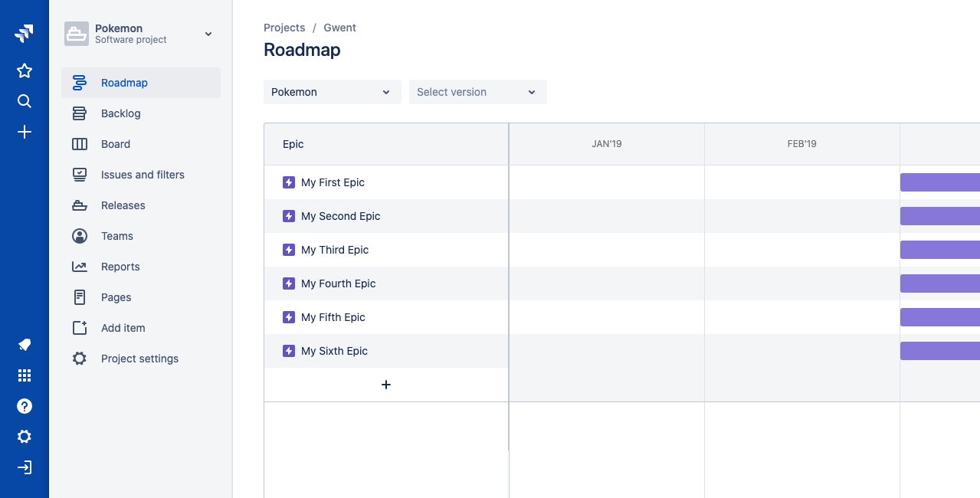
Task: Click the settings gear in the dark sidebar
Action: tap(24, 437)
